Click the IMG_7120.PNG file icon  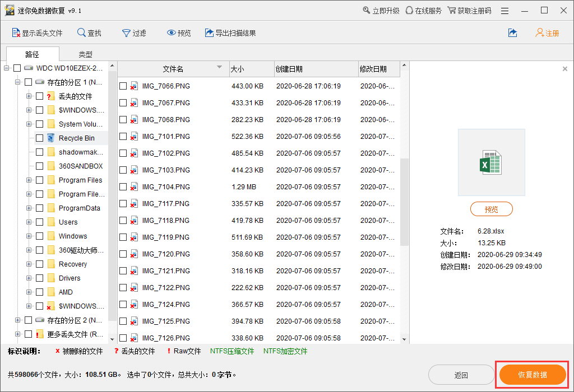(135, 254)
